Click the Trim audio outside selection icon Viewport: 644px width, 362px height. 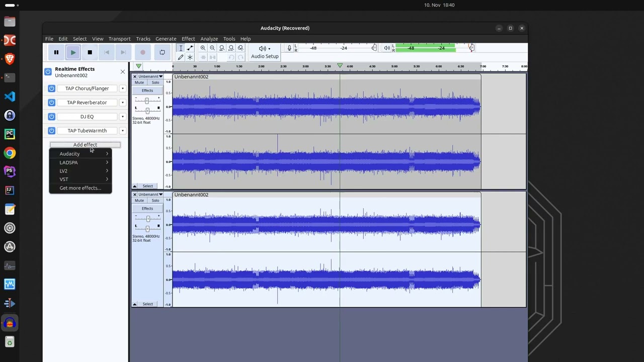(x=203, y=57)
